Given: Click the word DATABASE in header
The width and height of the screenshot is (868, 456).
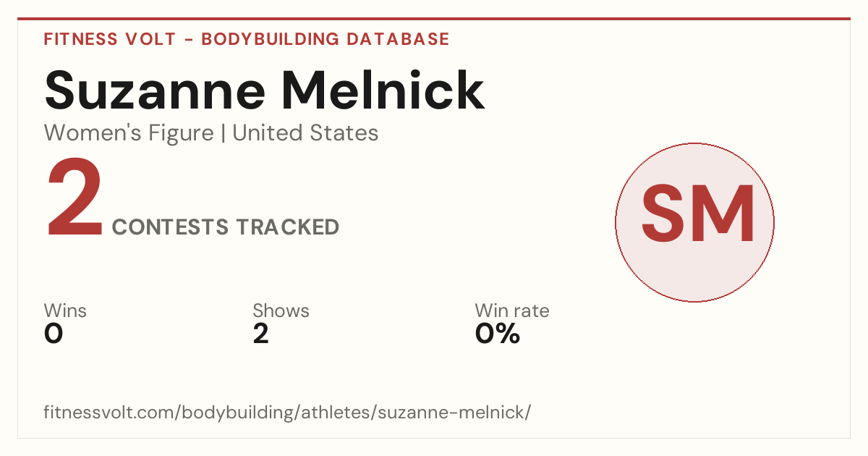Looking at the screenshot, I should pyautogui.click(x=398, y=39).
